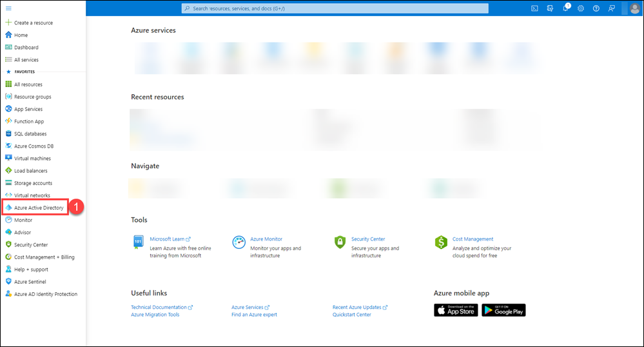Tap the Get it on Google Play badge

point(503,310)
